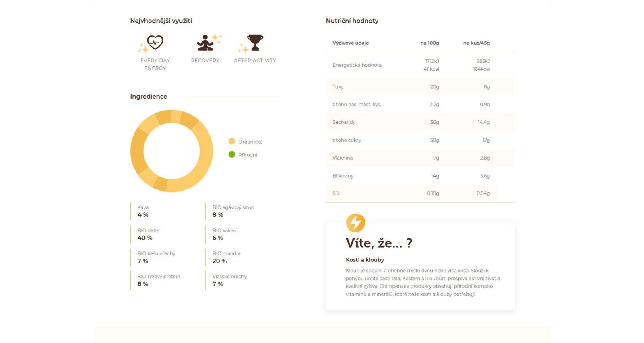Click the Bílkoviny table row
Image resolution: width=644 pixels, height=343 pixels.
(421, 176)
